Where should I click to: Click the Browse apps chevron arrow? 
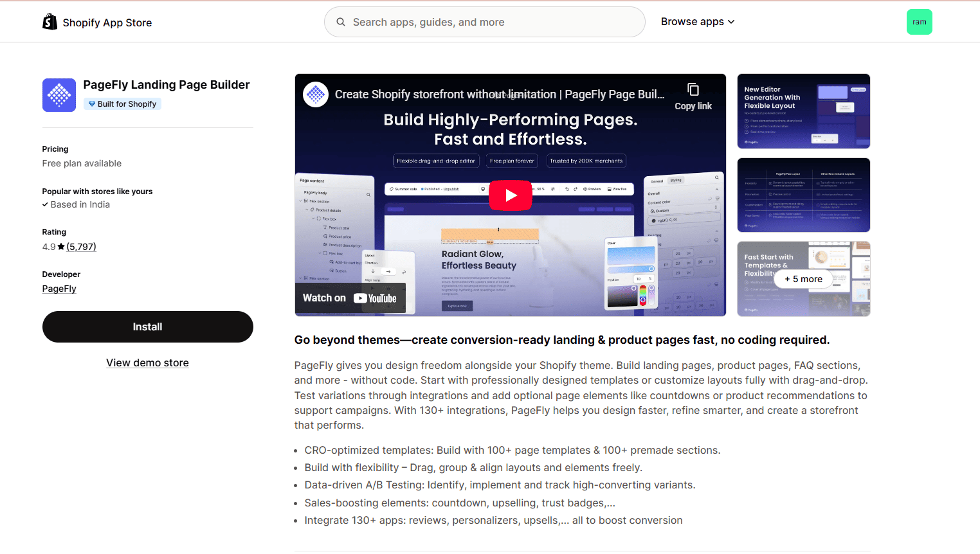[731, 22]
